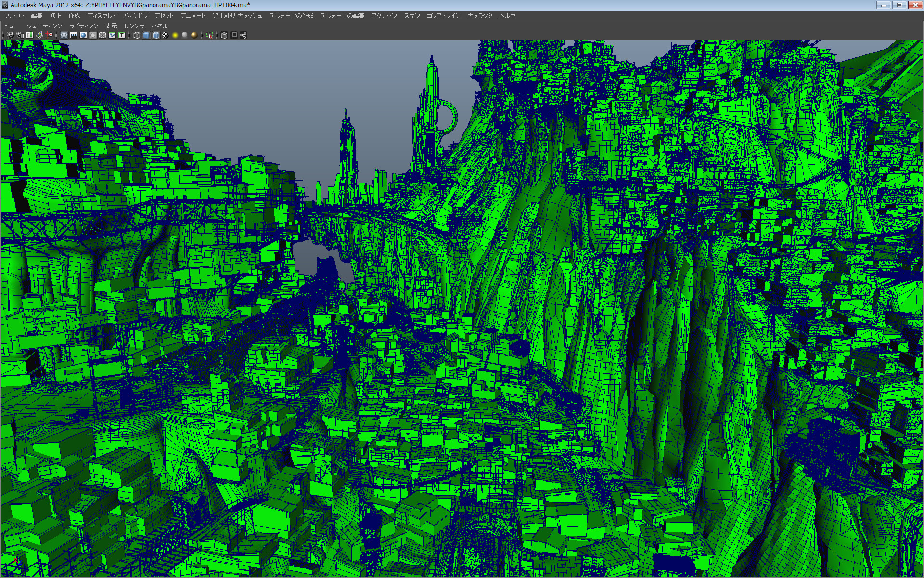Enable Wireframe display mode cube icon
The width and height of the screenshot is (924, 578).
pyautogui.click(x=137, y=35)
